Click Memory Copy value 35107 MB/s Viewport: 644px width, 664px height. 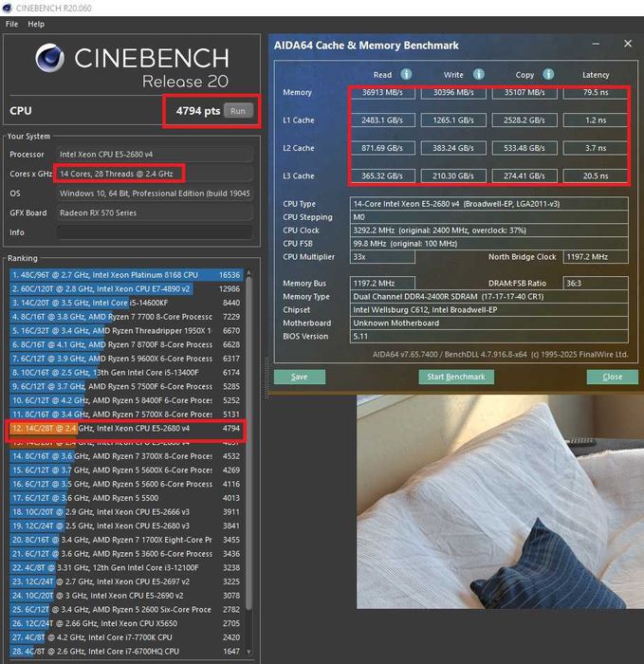pos(524,92)
